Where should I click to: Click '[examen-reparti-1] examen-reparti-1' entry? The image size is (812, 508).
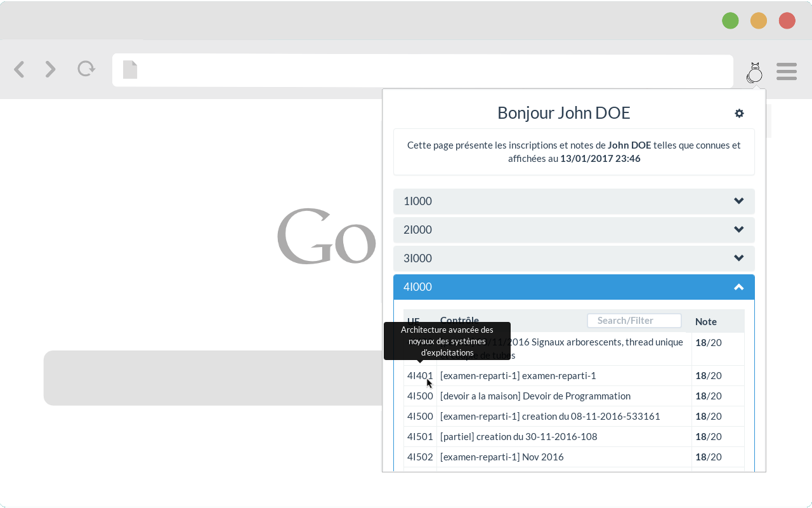click(518, 376)
